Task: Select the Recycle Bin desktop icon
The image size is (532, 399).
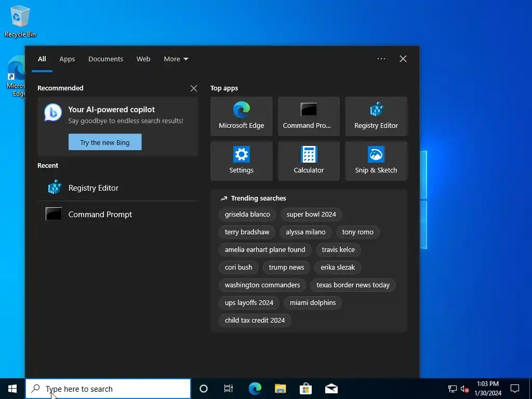Action: (x=20, y=21)
